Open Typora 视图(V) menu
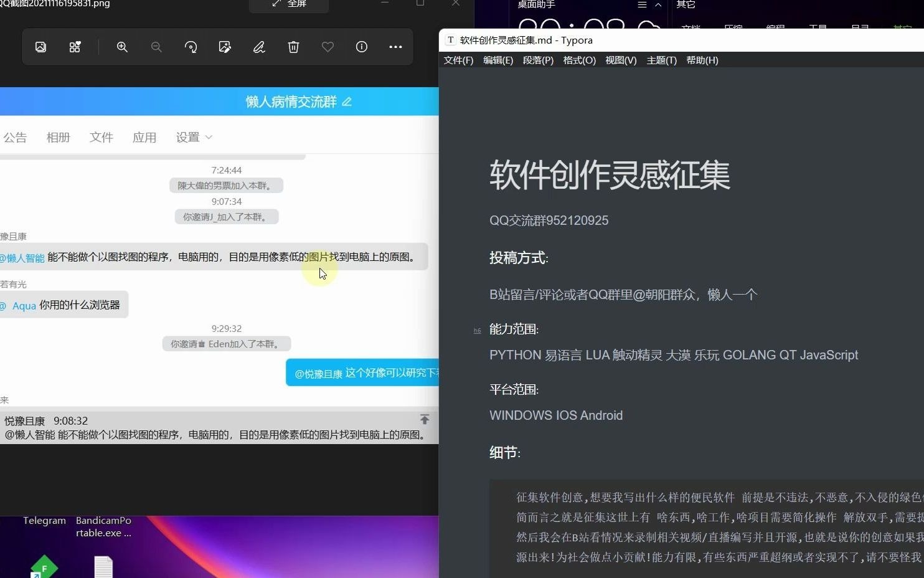The width and height of the screenshot is (924, 578). [x=621, y=60]
